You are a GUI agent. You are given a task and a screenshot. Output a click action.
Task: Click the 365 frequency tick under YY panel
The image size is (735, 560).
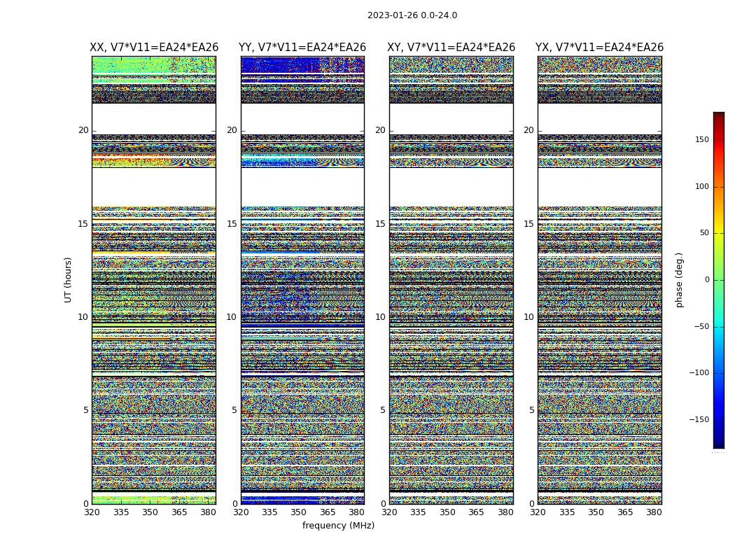pyautogui.click(x=328, y=512)
